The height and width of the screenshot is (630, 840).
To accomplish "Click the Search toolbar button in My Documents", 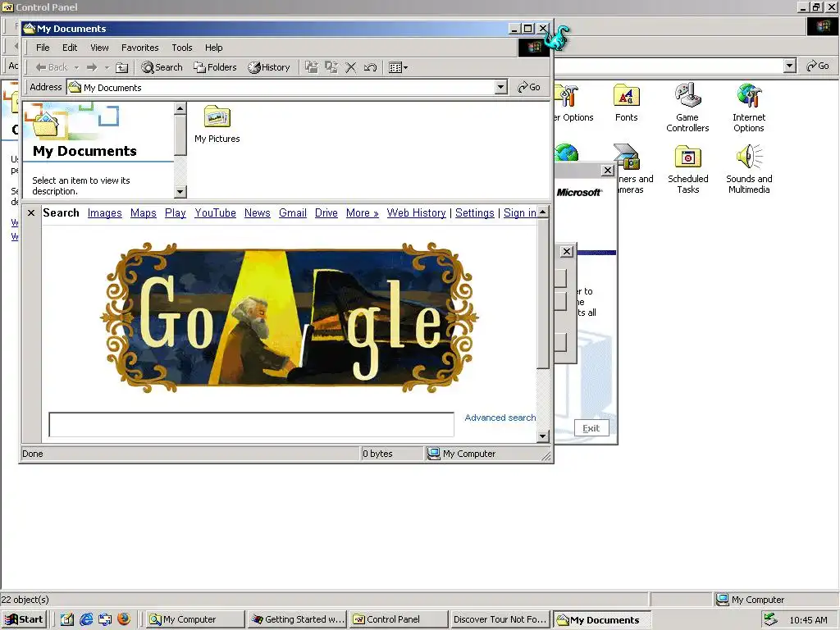I will point(162,67).
